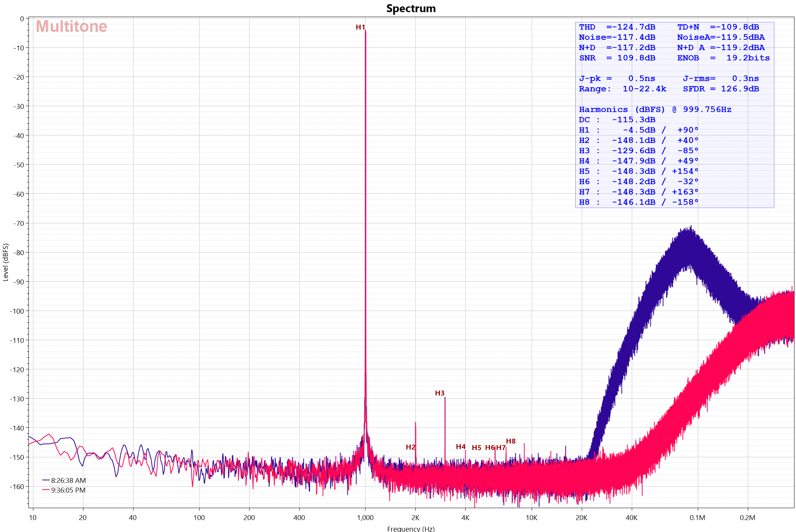Click the SFDR reading in stats box
The height and width of the screenshot is (532, 796).
point(721,89)
